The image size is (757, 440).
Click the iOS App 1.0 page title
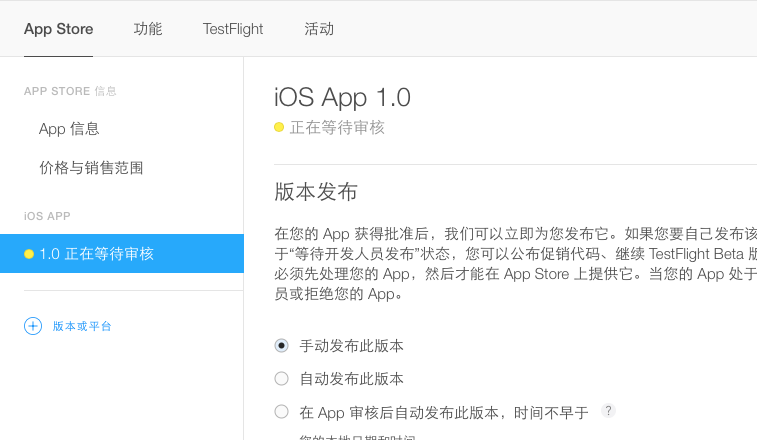pyautogui.click(x=342, y=97)
